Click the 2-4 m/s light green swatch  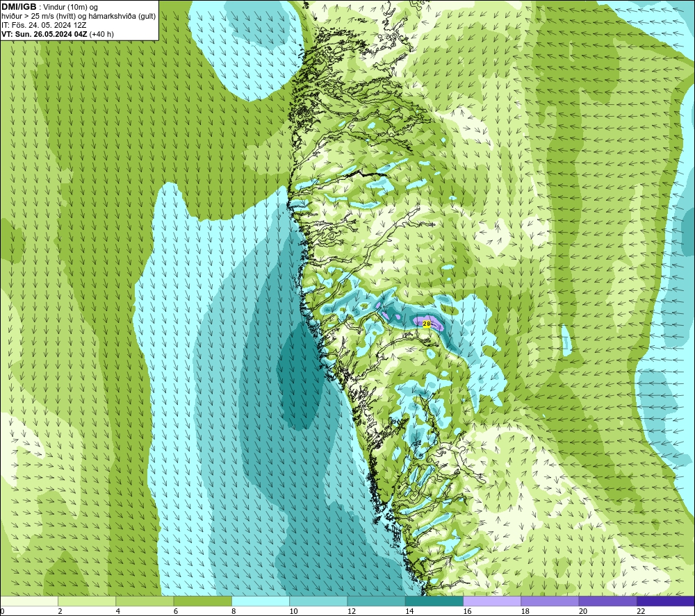click(87, 601)
